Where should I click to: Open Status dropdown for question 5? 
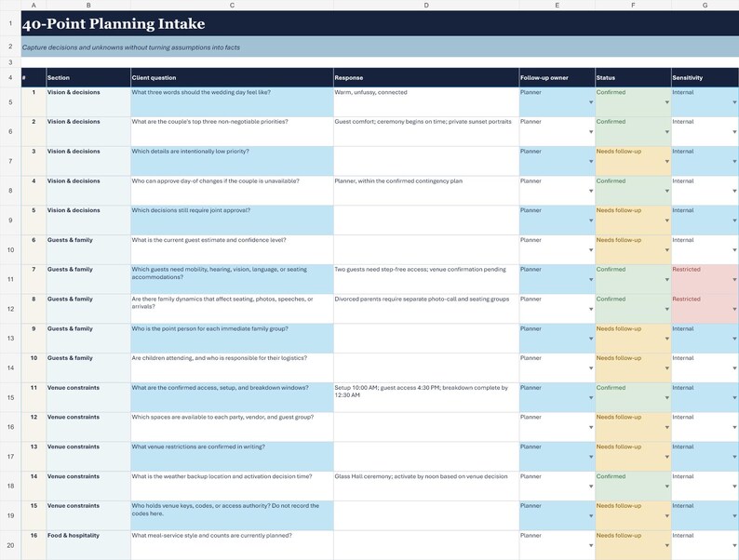coord(667,220)
